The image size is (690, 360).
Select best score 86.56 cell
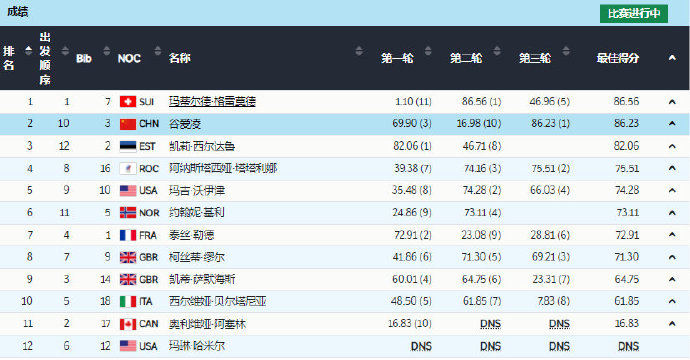[626, 102]
